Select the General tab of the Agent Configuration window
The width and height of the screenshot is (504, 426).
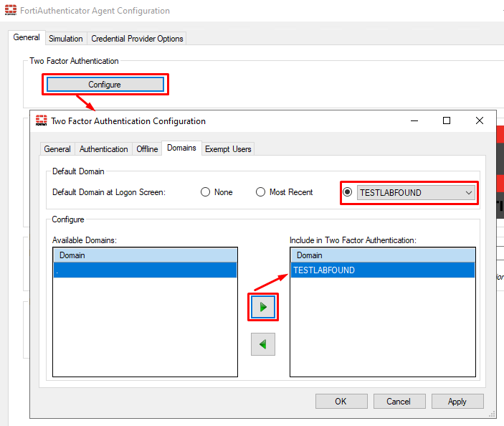27,37
